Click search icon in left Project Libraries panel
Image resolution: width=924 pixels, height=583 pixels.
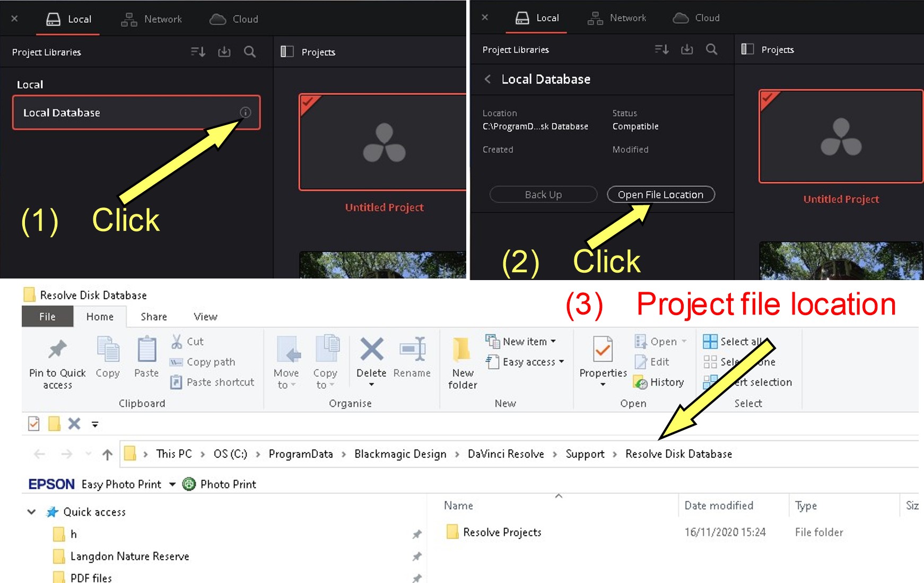point(250,52)
